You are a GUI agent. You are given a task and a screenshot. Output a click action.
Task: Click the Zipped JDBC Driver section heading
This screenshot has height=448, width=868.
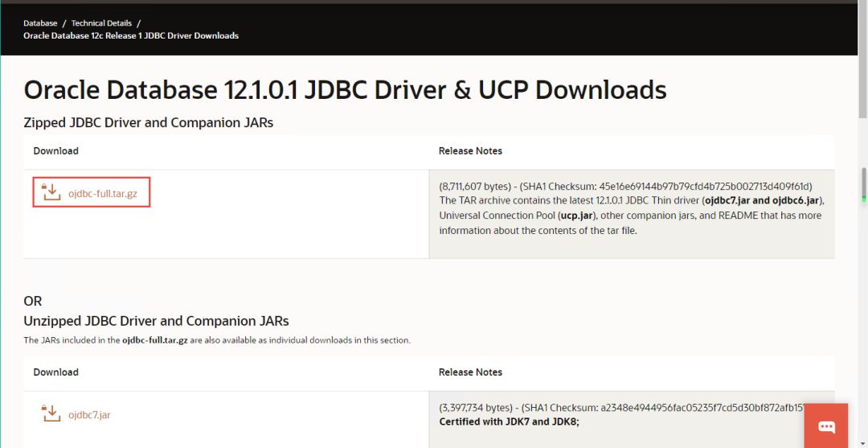[x=149, y=123]
